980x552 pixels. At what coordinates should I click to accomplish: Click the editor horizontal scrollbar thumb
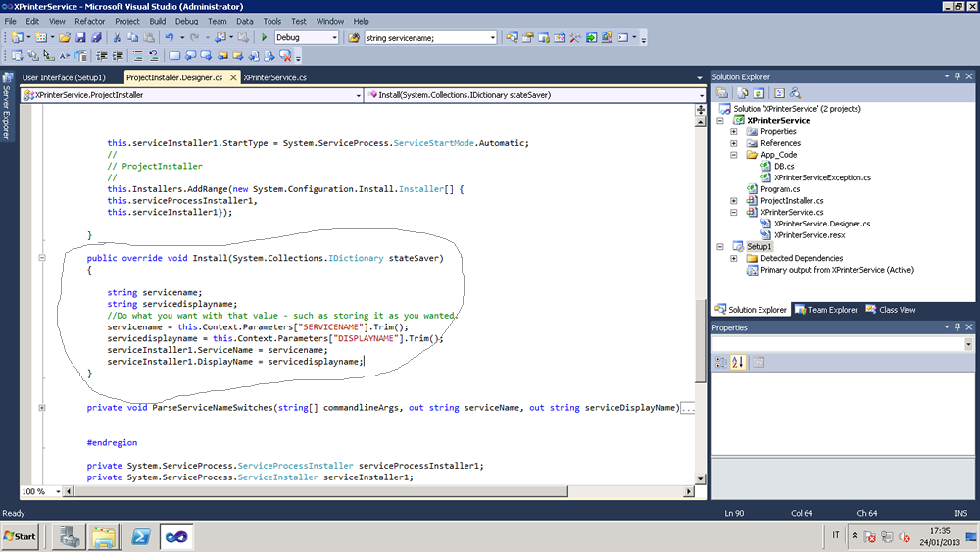320,491
